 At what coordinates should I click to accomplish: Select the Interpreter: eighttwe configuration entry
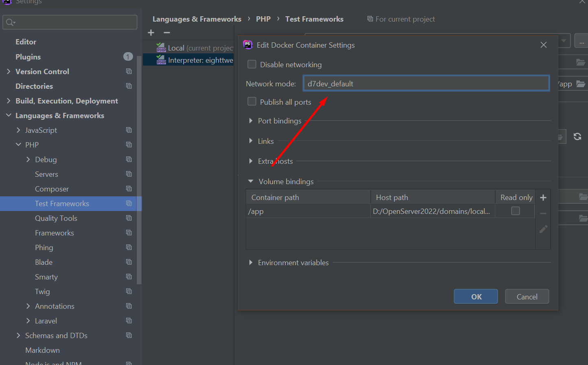click(188, 60)
